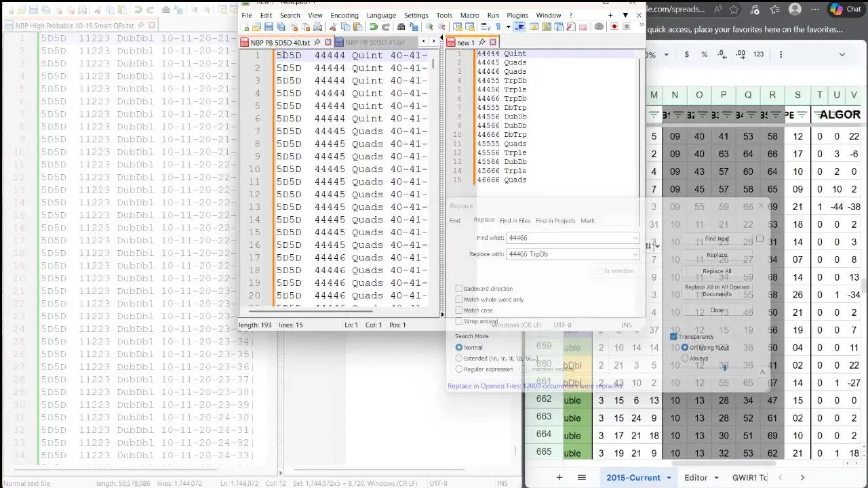Open the Editor sheet tab dropdown arrow
Image resolution: width=868 pixels, height=488 pixels.
(716, 478)
